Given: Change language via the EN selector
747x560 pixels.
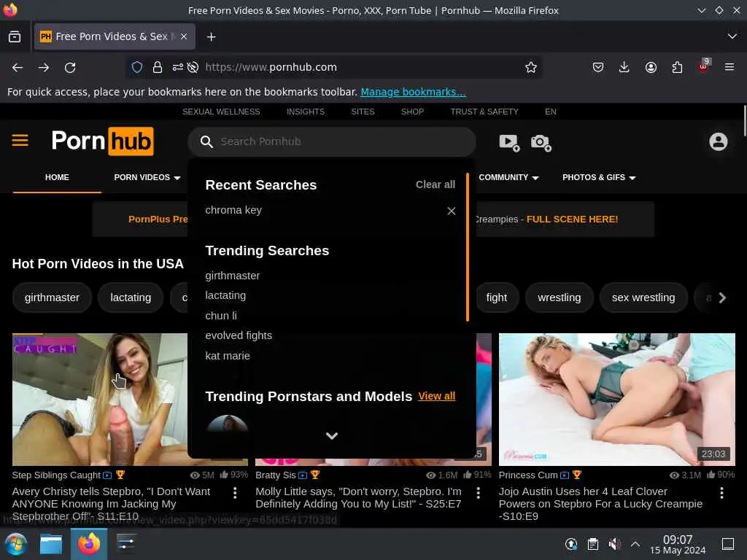Looking at the screenshot, I should 550,112.
